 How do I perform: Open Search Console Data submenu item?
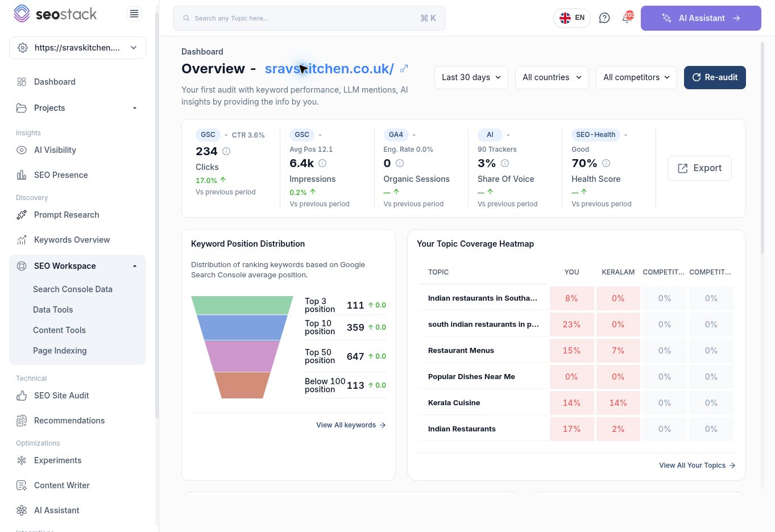pyautogui.click(x=73, y=289)
